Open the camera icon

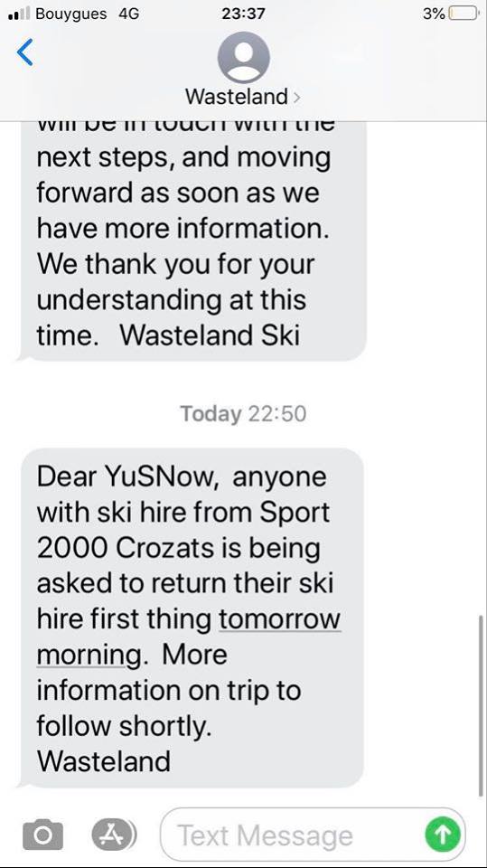(42, 835)
